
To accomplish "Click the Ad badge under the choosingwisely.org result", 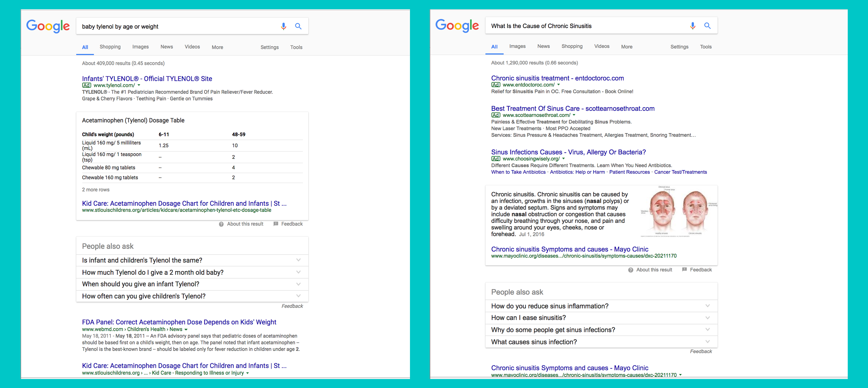I will pos(496,159).
